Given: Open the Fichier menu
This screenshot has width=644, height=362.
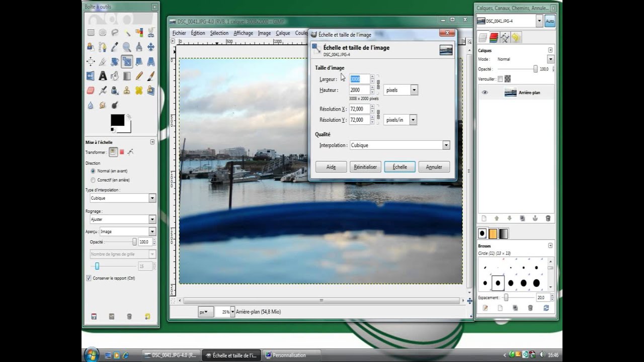Looking at the screenshot, I should (179, 33).
